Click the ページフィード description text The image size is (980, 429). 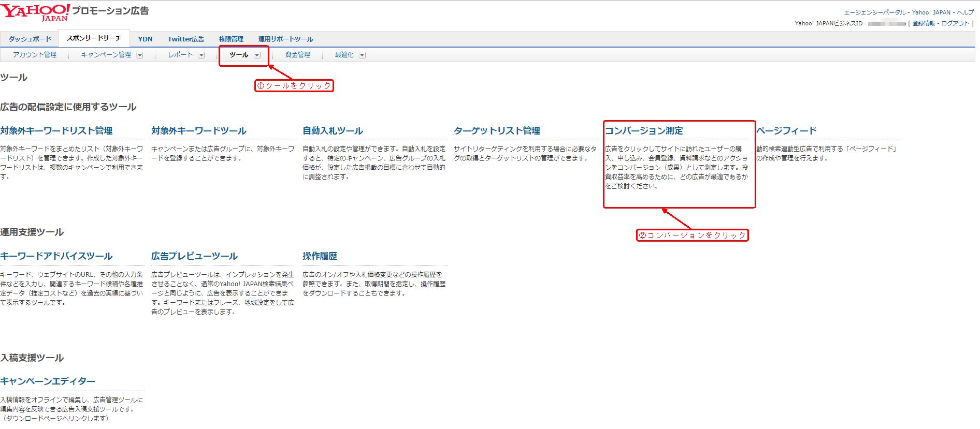pos(827,153)
